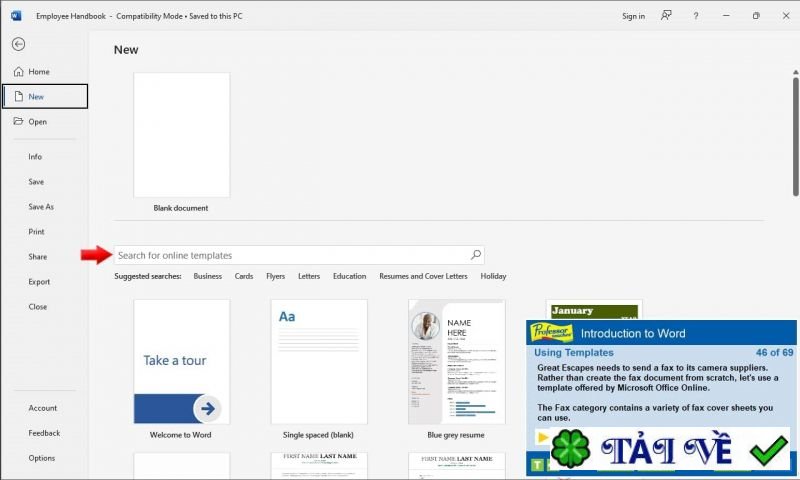Select the New tab in the sidebar

pyautogui.click(x=45, y=96)
